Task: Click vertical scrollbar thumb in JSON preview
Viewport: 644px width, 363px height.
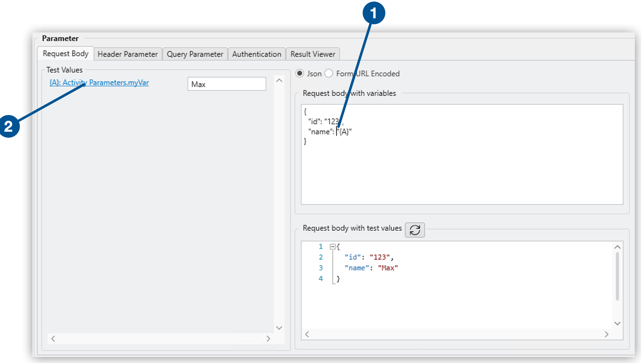Action: (617, 276)
